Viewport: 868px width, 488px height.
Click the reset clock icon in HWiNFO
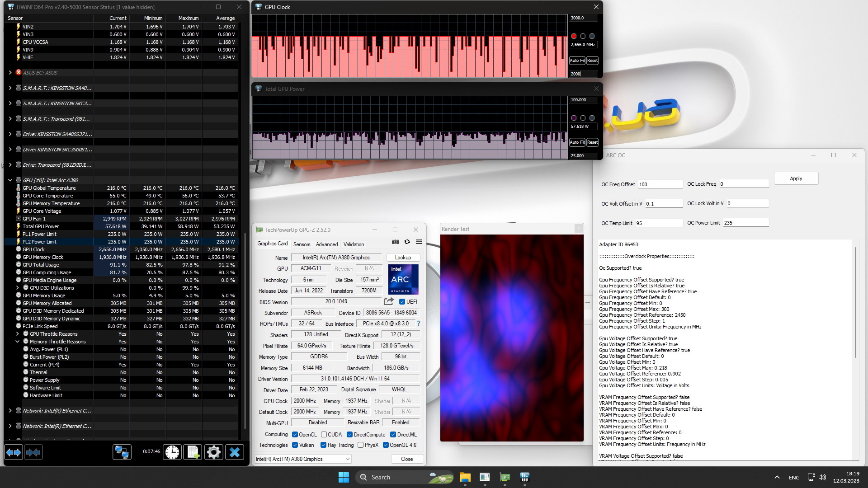tap(172, 452)
